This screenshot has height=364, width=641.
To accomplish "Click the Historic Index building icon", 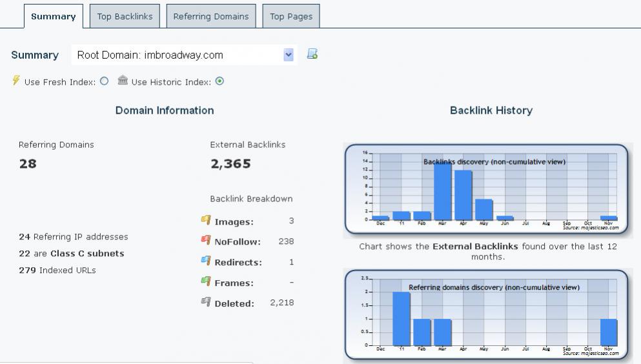I will point(123,81).
